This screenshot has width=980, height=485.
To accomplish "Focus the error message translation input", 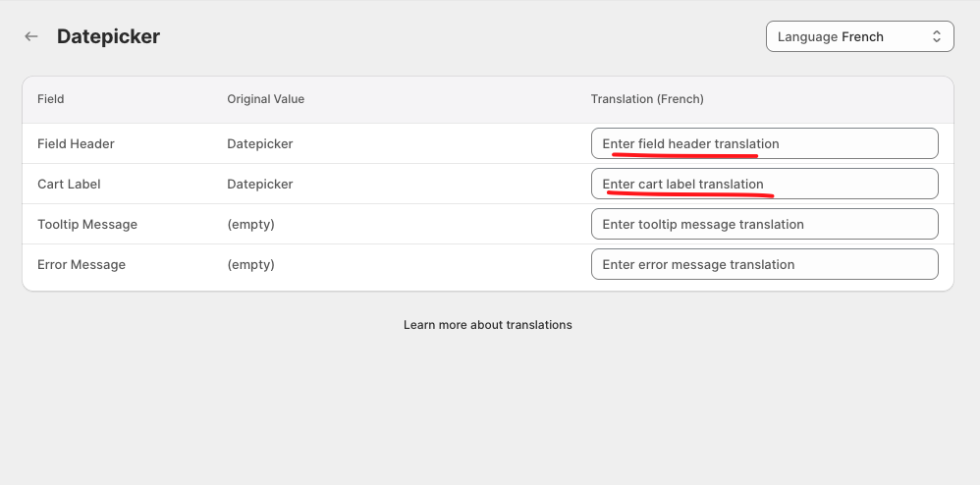I will [x=764, y=264].
